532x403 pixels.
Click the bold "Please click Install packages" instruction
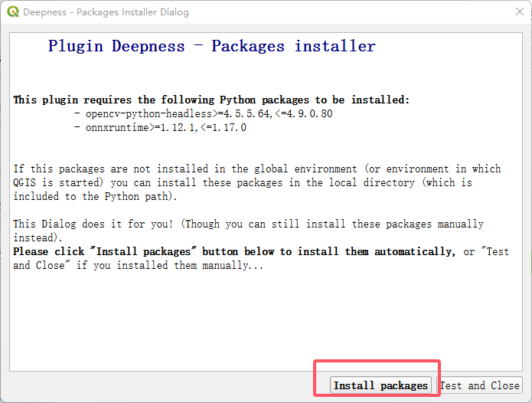tap(234, 251)
